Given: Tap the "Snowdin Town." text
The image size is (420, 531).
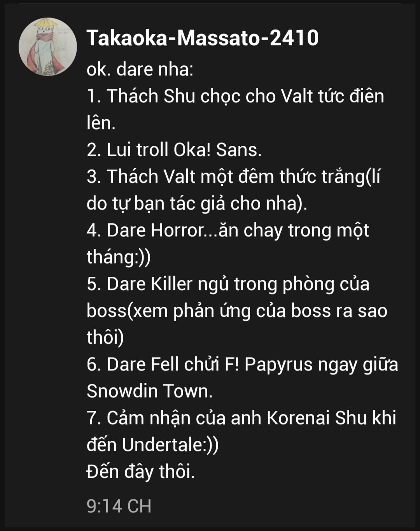Looking at the screenshot, I should click(x=150, y=391).
